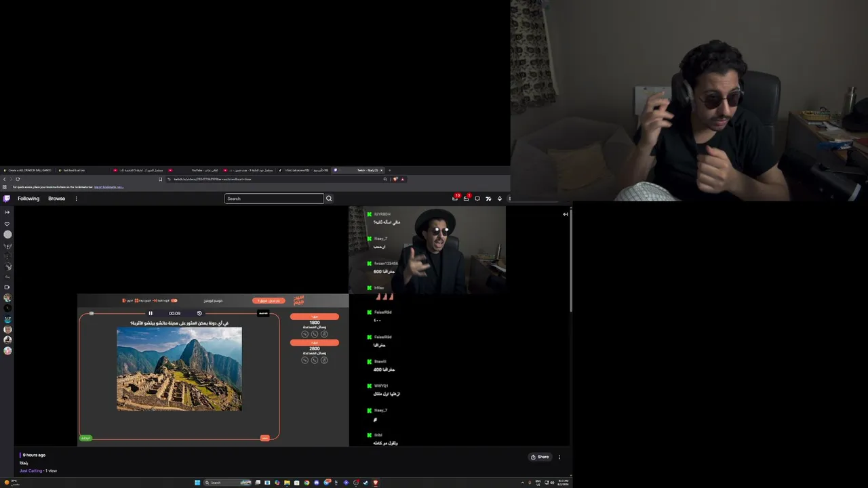Screen dimensions: 868x488
Task: Open the Following page
Action: 28,199
